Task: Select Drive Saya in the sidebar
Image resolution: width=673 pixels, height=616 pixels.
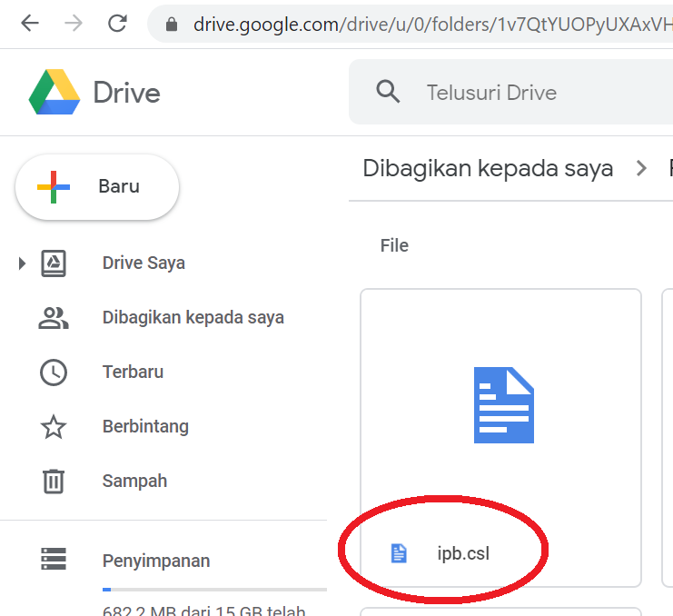Action: [144, 263]
